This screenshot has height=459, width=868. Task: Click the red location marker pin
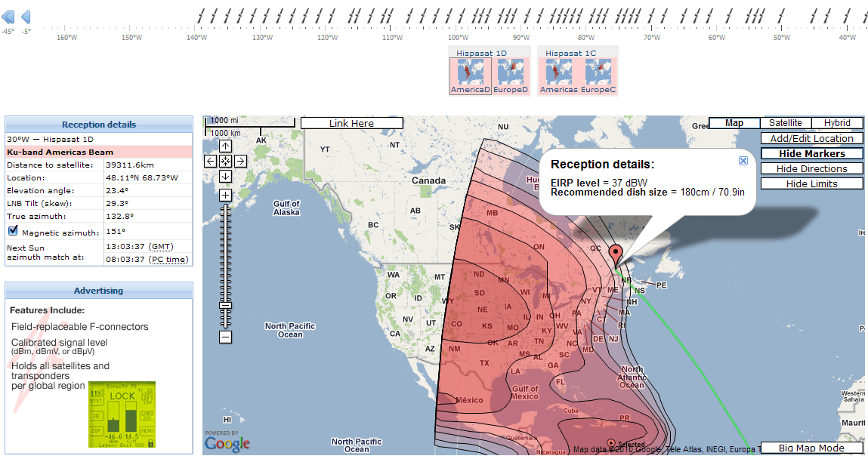tap(616, 255)
